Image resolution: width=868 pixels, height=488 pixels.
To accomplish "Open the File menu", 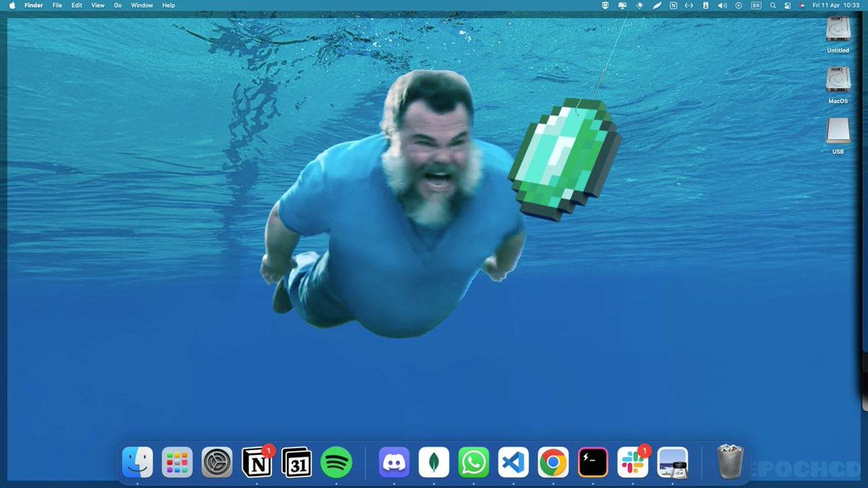I will 57,5.
